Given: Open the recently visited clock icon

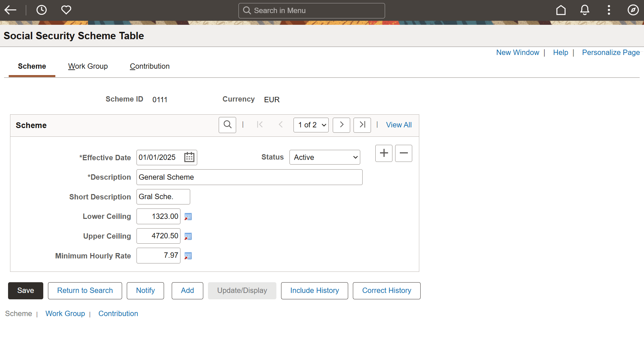Looking at the screenshot, I should 42,10.
